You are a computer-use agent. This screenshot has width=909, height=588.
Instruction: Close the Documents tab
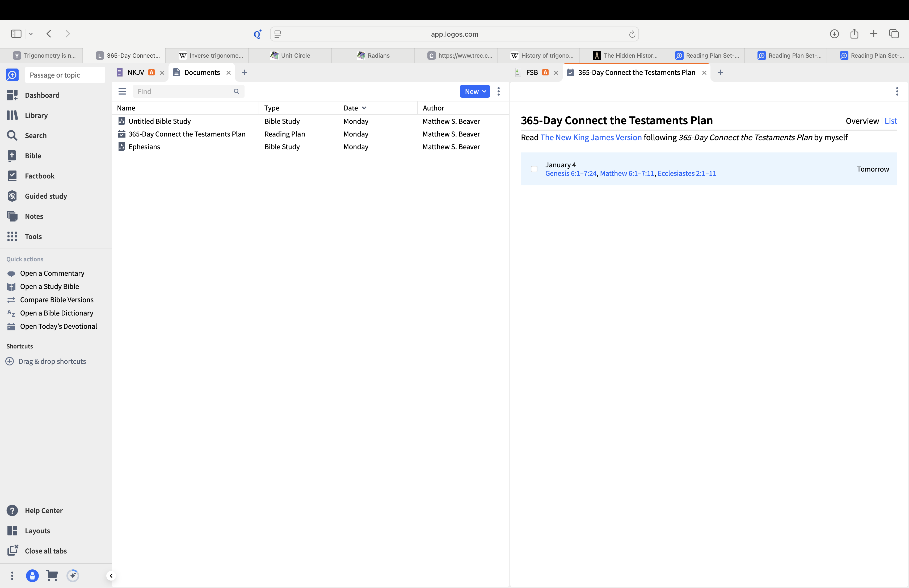[228, 73]
